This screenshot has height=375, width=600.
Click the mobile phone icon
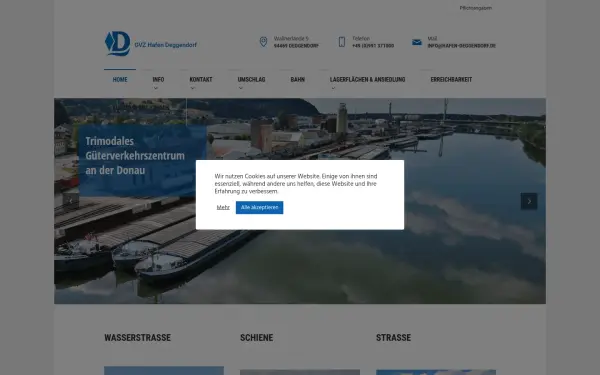[342, 42]
